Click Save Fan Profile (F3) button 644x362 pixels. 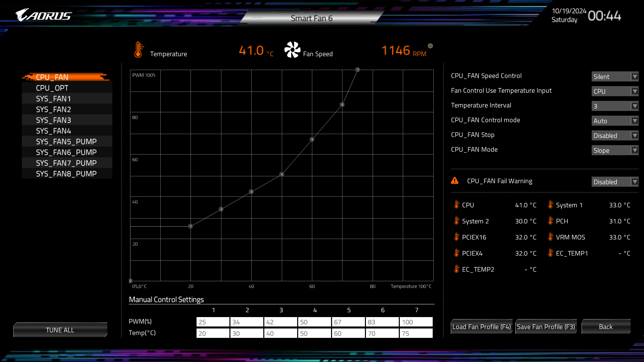click(x=546, y=327)
